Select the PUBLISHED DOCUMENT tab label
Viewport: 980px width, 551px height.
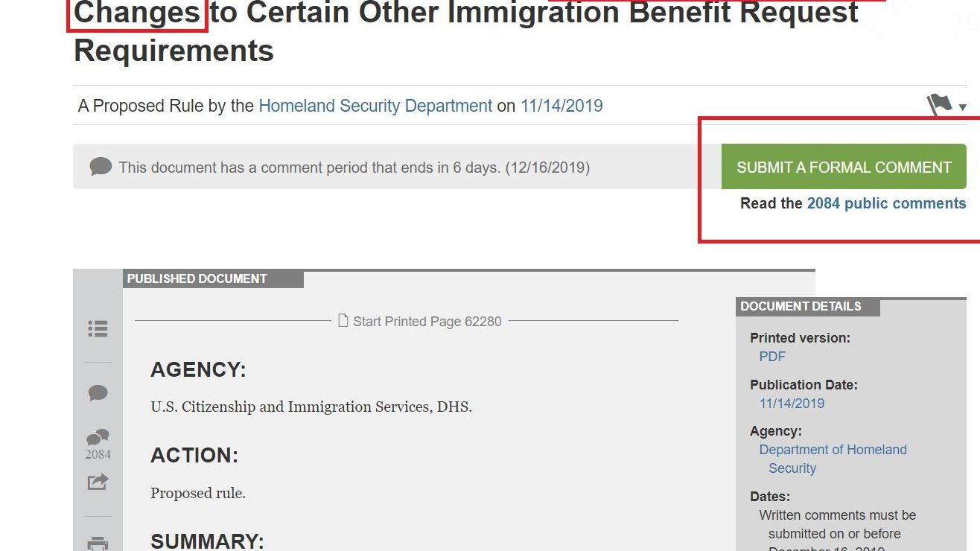click(197, 279)
